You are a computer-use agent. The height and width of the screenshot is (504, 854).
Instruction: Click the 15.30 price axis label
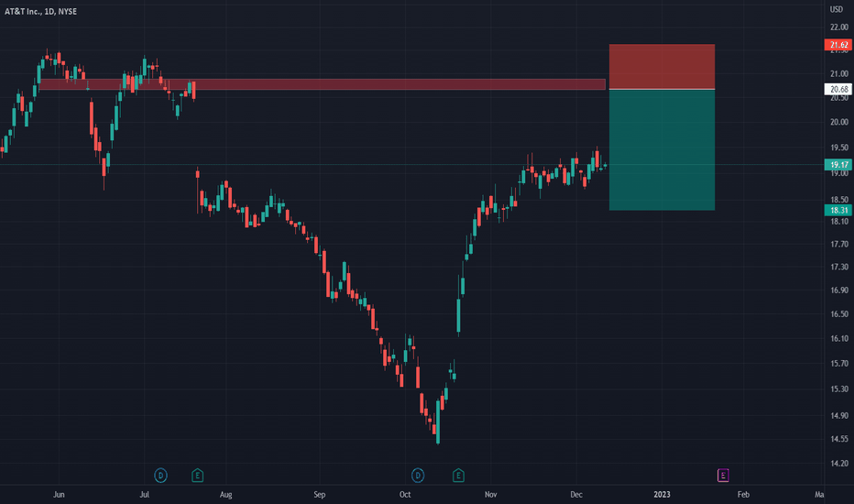(838, 389)
